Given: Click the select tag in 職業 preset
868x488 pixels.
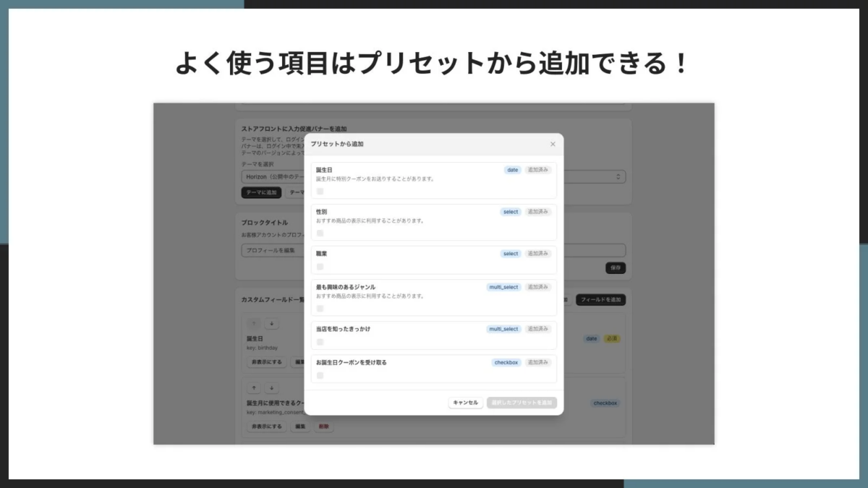Looking at the screenshot, I should (511, 254).
